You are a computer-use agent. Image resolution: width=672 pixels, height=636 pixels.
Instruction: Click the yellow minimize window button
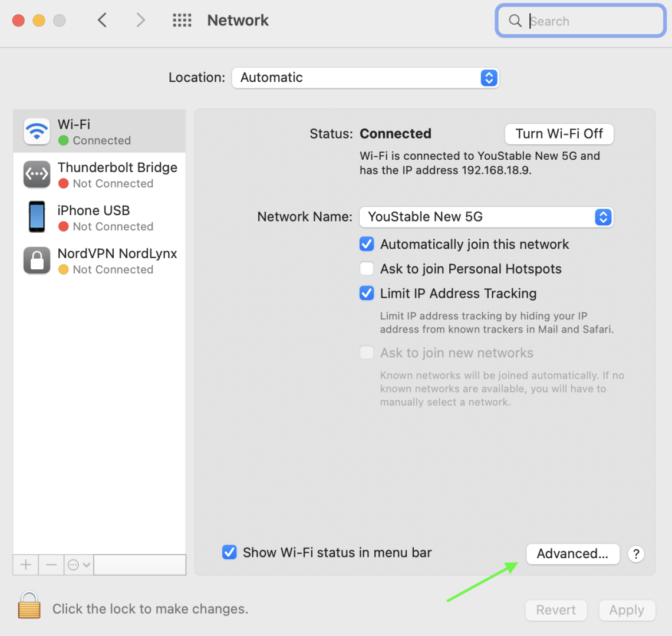(39, 20)
